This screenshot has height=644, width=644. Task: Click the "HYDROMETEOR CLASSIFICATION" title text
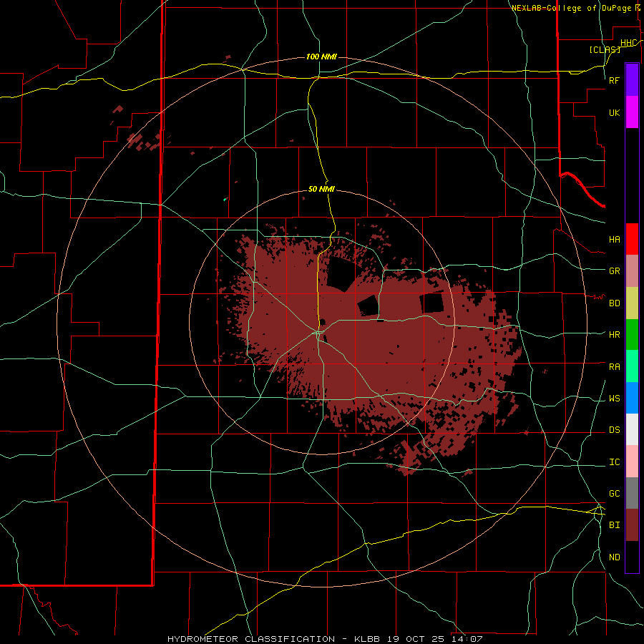pyautogui.click(x=251, y=639)
